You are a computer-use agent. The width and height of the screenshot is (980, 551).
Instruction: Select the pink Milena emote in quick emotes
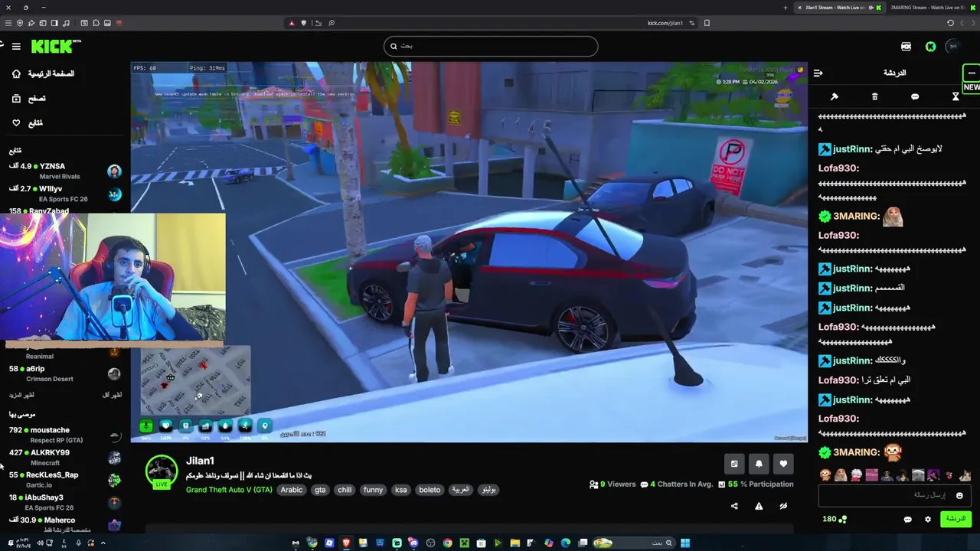coord(871,475)
